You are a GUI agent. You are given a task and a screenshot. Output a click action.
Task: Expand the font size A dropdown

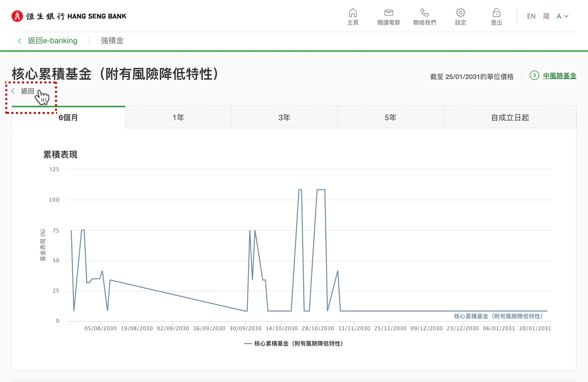pos(562,16)
